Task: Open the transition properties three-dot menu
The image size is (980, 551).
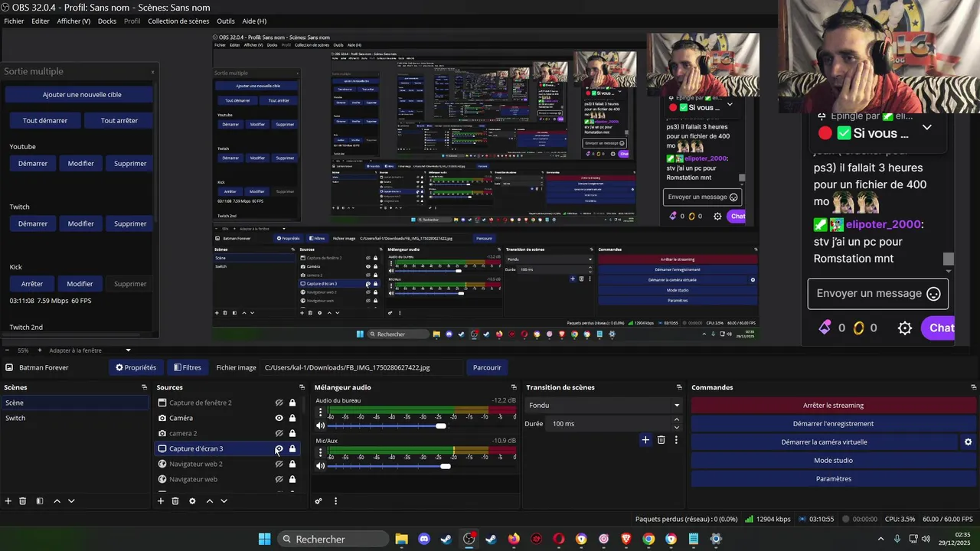Action: point(676,440)
